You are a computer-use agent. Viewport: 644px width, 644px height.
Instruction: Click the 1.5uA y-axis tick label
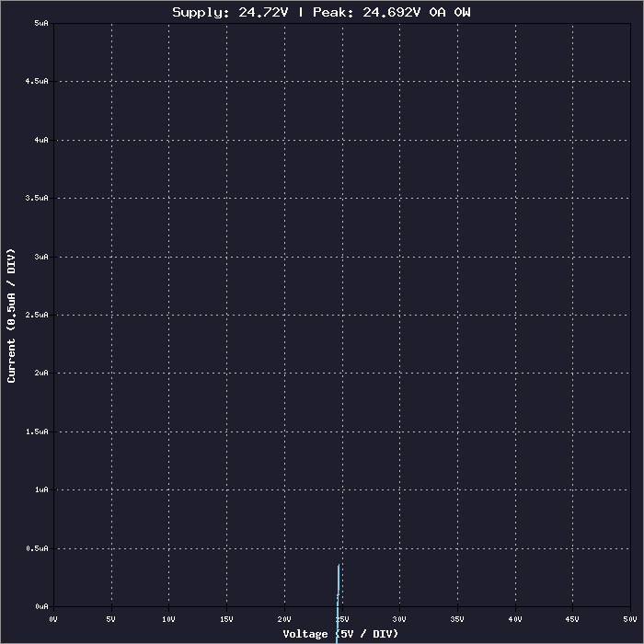(37, 431)
